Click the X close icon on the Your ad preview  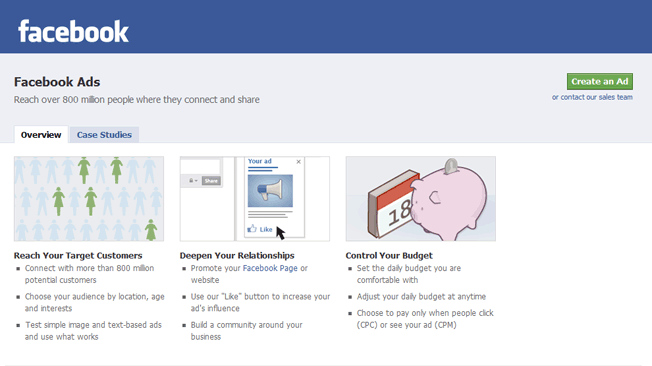299,161
